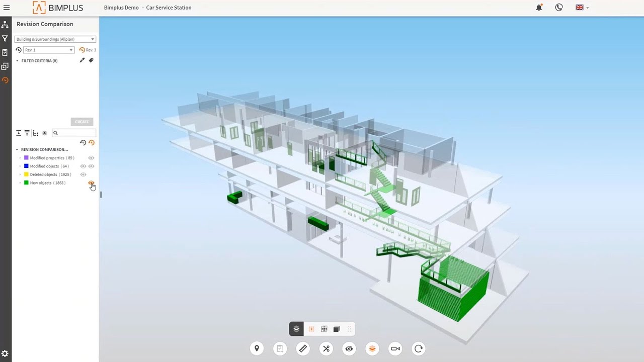Open the object filter sidebar panel
This screenshot has height=362, width=644.
5,38
